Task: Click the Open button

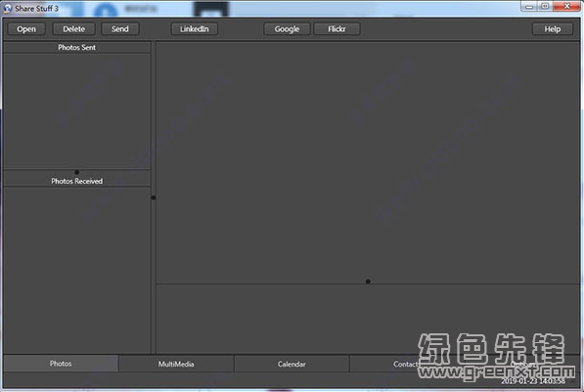Action: point(26,29)
